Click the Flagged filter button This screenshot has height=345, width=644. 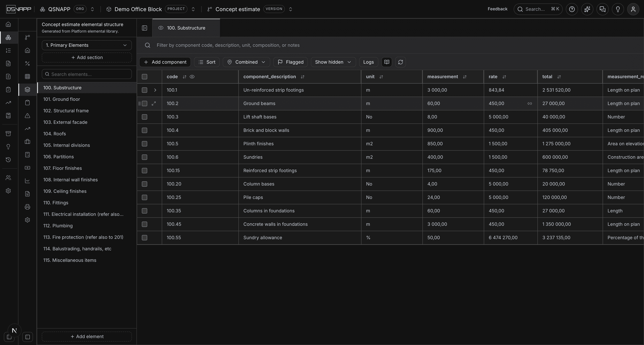coord(291,62)
